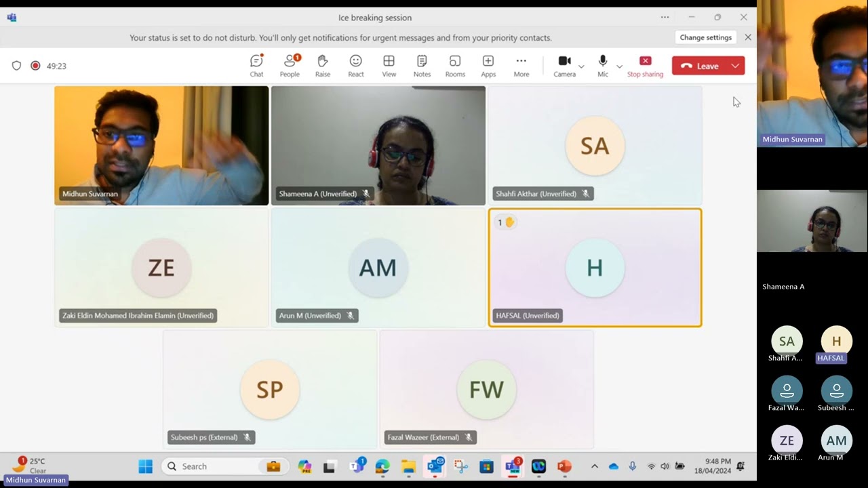Screen dimensions: 868x488
Task: Open title bar ellipsis settings menu
Action: [665, 17]
